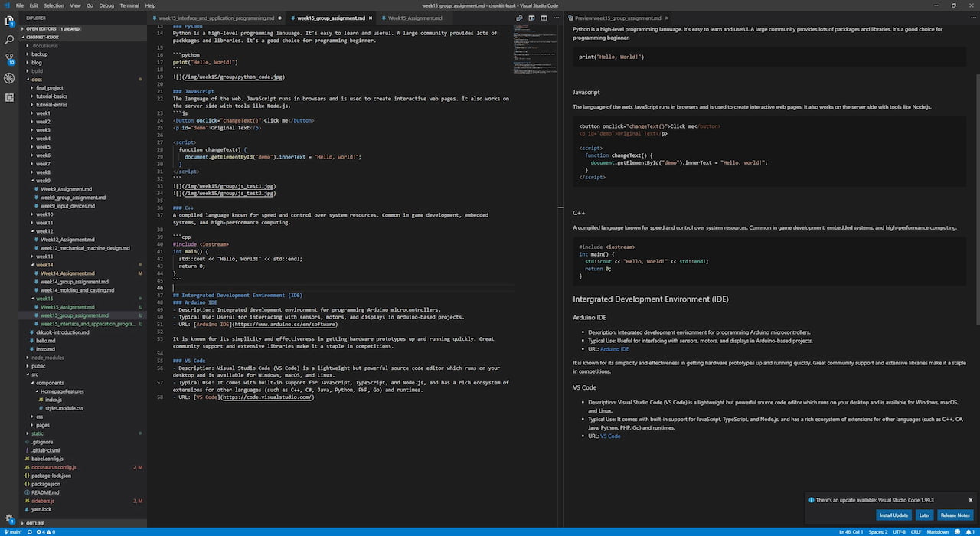Open the Manage gear icon at bottom left
This screenshot has height=536, width=980.
(9, 518)
